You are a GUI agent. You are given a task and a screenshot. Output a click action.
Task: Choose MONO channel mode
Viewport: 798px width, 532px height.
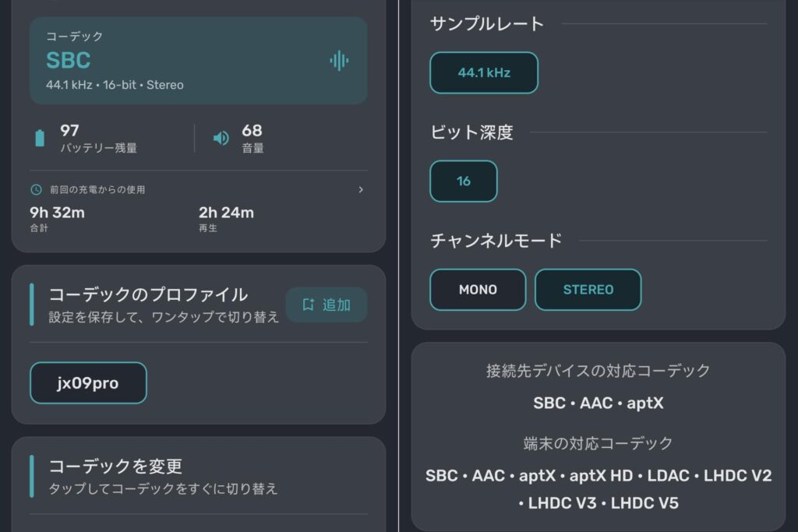pyautogui.click(x=478, y=290)
